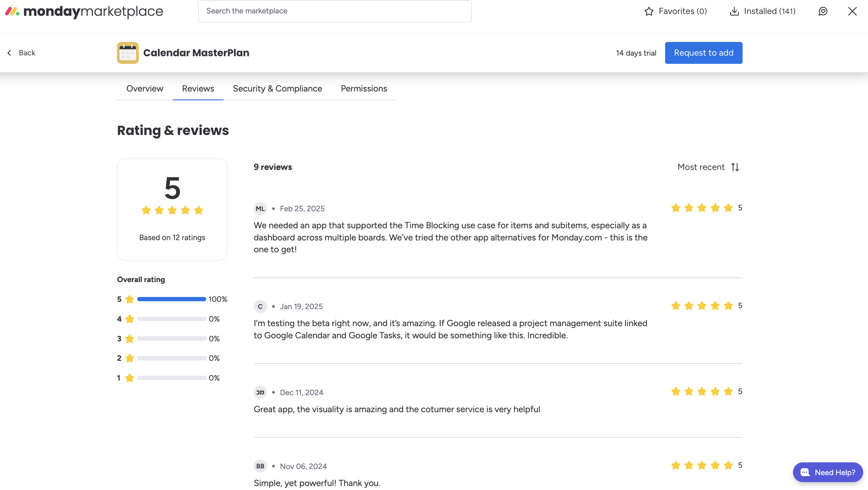868x490 pixels.
Task: Click the Installed download icon
Action: point(734,12)
